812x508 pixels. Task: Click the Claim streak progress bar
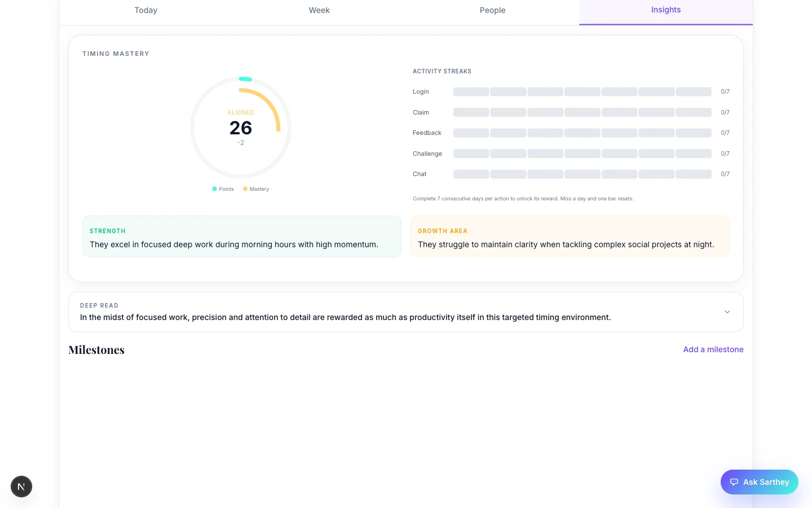point(582,112)
